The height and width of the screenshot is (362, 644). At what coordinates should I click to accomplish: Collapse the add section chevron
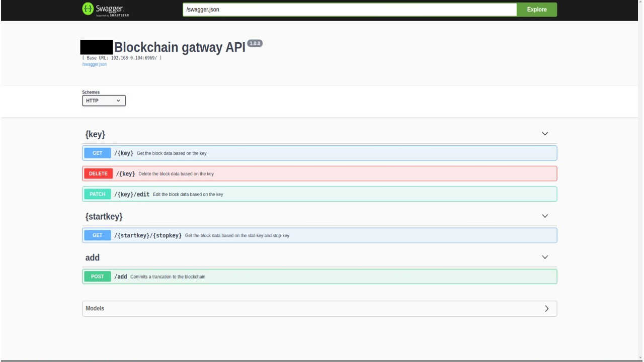tap(545, 256)
